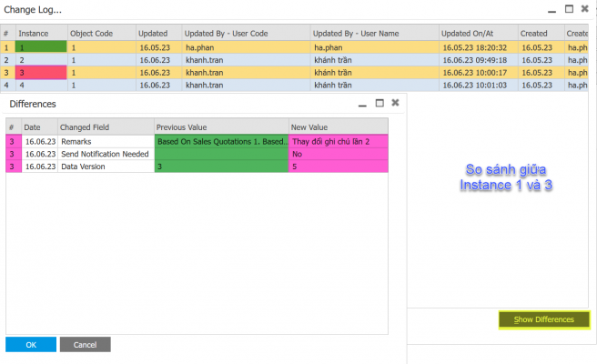Click timestamp '16.06.23 10:00:17'

(479, 72)
